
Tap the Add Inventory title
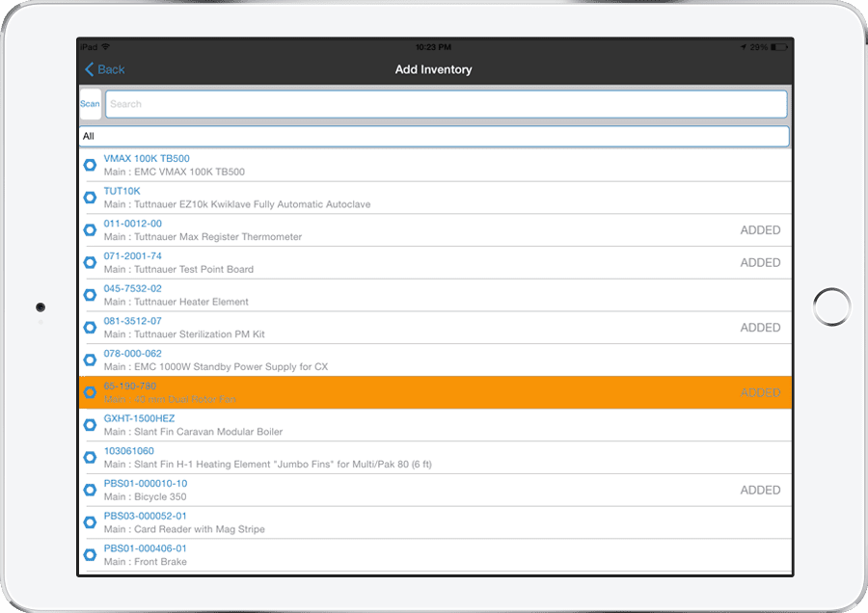[x=433, y=69]
